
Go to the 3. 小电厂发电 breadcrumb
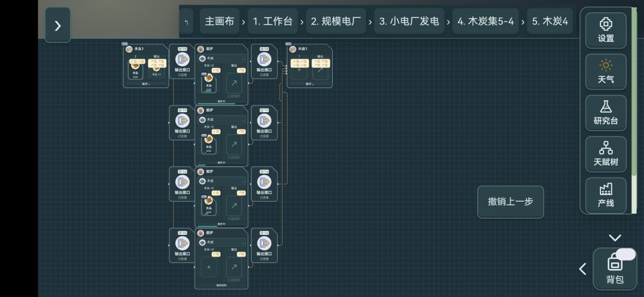coord(409,21)
